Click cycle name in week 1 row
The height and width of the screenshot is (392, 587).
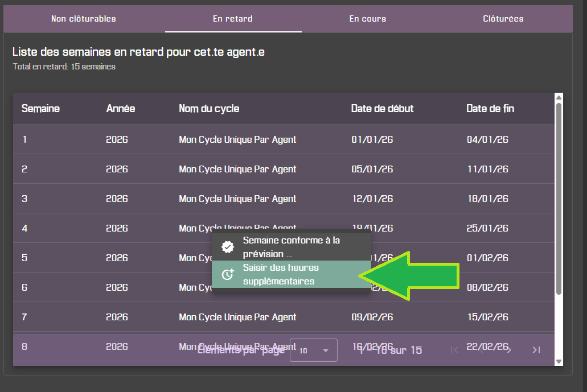(237, 139)
